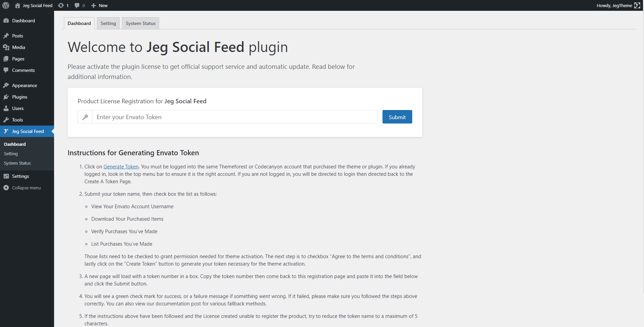Switch to the System Status tab

tap(141, 23)
